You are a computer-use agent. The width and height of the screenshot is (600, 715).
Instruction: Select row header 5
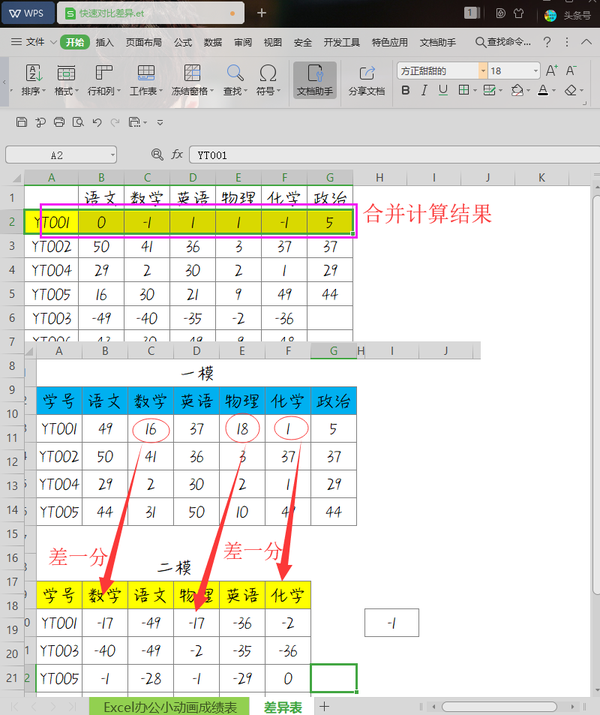tap(12, 294)
